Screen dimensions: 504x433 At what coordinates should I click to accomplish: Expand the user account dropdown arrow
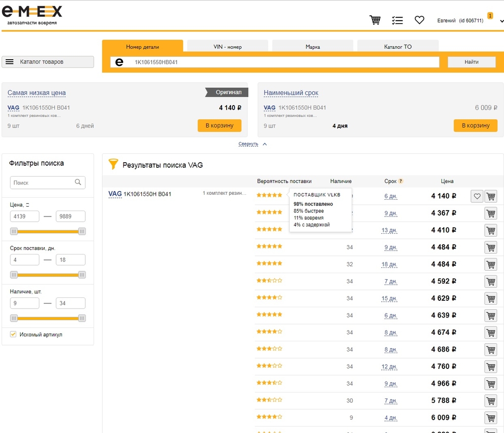click(x=502, y=21)
